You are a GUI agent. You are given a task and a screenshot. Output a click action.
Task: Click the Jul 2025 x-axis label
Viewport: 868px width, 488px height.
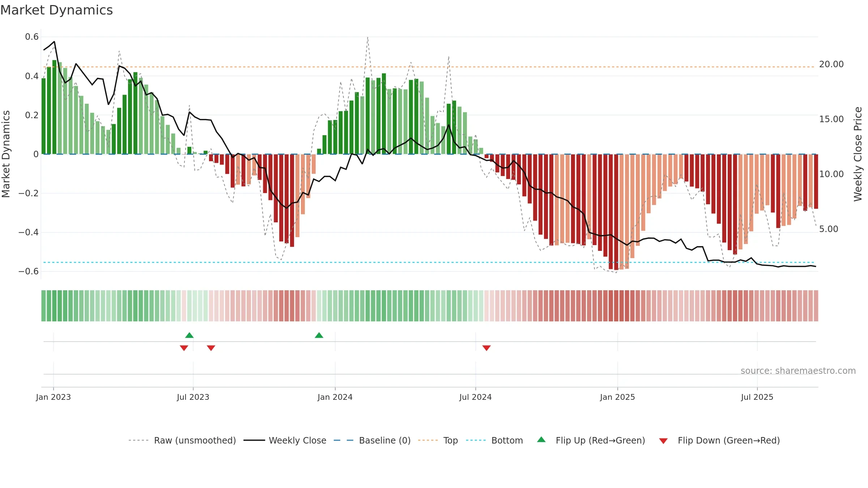(x=757, y=397)
